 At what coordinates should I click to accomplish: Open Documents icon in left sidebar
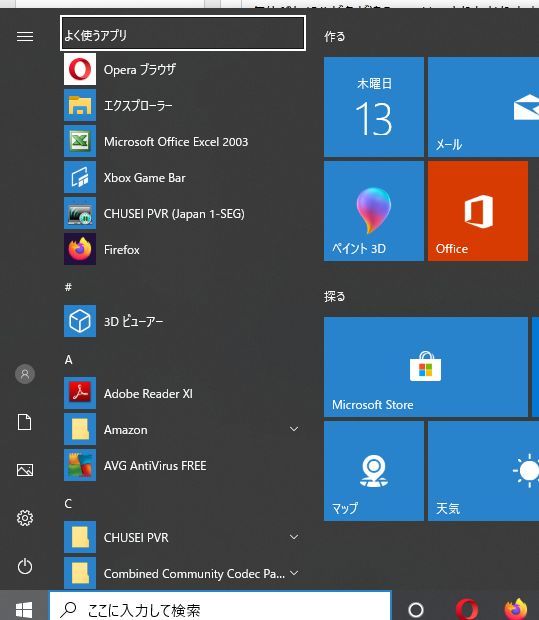[x=25, y=422]
